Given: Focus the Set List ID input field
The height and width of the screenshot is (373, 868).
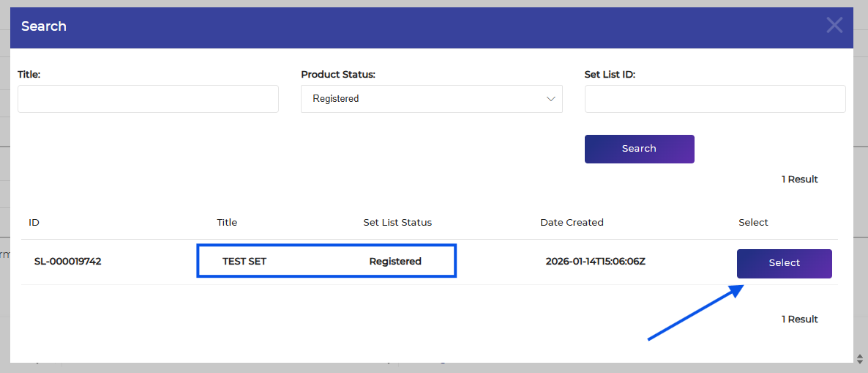Looking at the screenshot, I should tap(714, 99).
